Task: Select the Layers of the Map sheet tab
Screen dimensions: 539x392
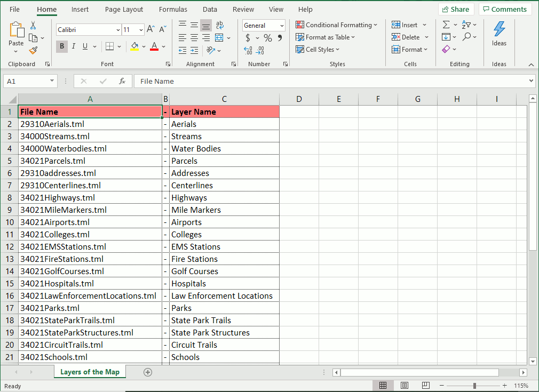Action: click(x=90, y=372)
